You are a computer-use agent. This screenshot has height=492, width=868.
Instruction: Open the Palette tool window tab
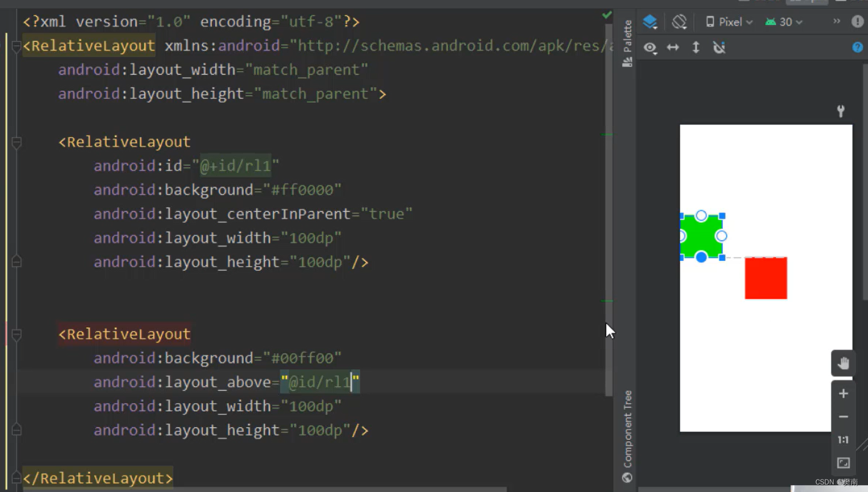(x=627, y=43)
